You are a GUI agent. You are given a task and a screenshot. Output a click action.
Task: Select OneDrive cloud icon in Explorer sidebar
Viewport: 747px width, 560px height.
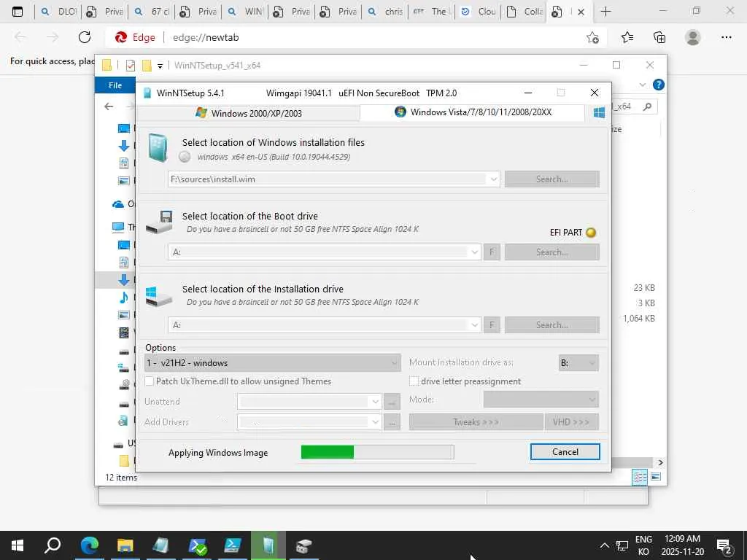(x=117, y=204)
